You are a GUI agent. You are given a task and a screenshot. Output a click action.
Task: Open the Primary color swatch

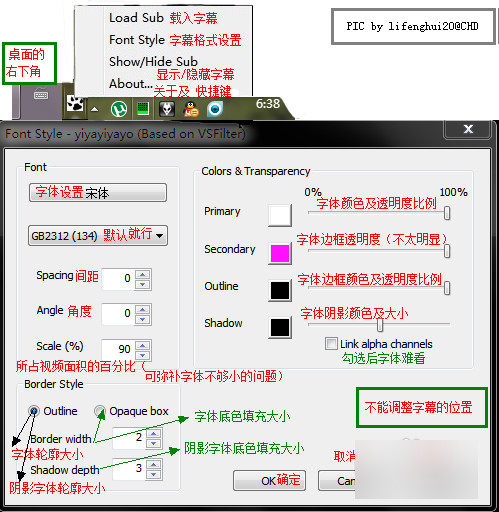pyautogui.click(x=280, y=216)
